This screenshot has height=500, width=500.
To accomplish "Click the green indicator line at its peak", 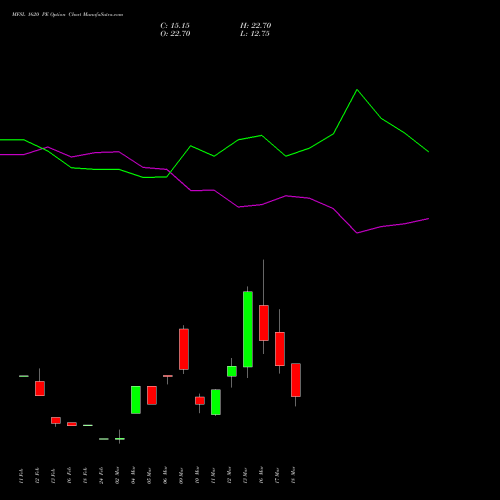I will [357, 90].
